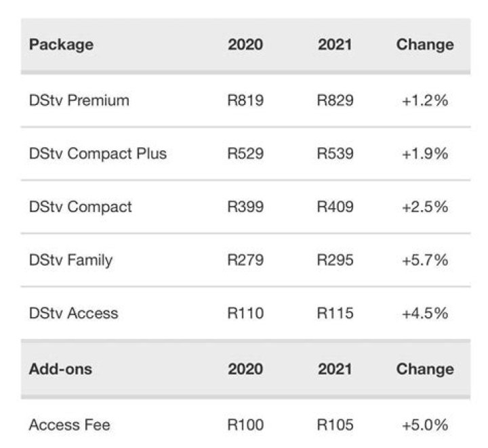The image size is (488, 448).
Task: Select the R539 Compact Plus price
Action: [335, 154]
